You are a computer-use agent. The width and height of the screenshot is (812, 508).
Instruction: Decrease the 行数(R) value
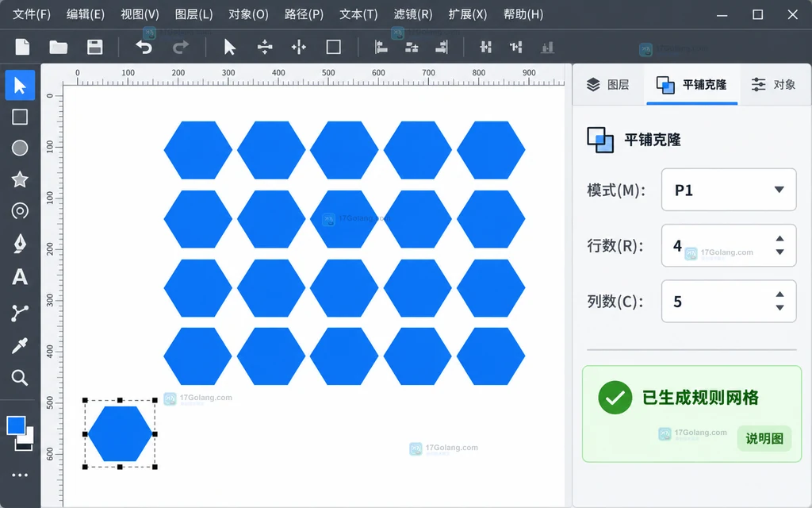pos(779,252)
